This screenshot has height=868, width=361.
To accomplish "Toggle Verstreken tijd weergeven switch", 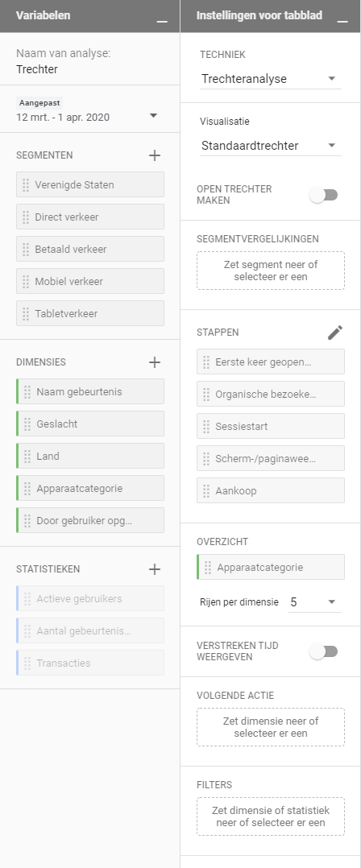I will pyautogui.click(x=324, y=652).
